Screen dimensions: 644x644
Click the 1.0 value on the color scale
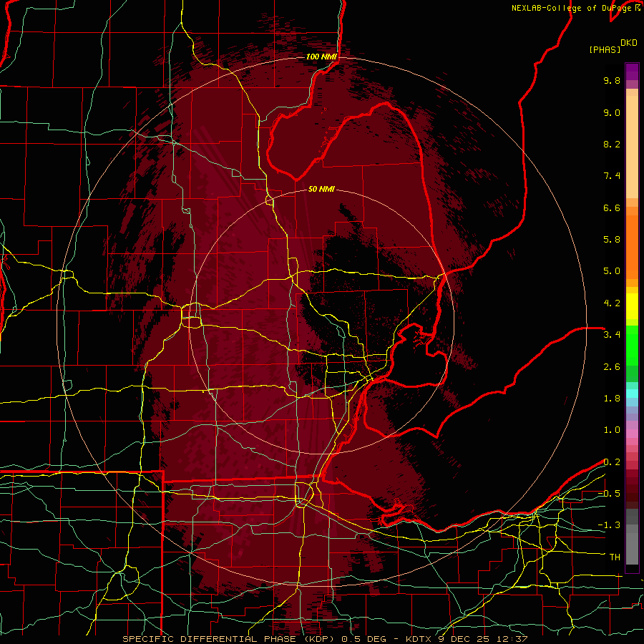(x=612, y=430)
